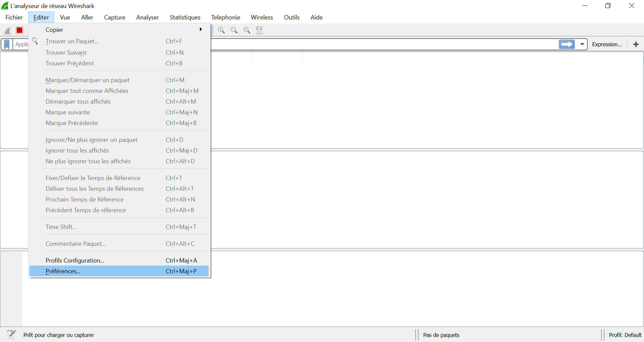
Task: Open the Aide menu
Action: pyautogui.click(x=317, y=17)
